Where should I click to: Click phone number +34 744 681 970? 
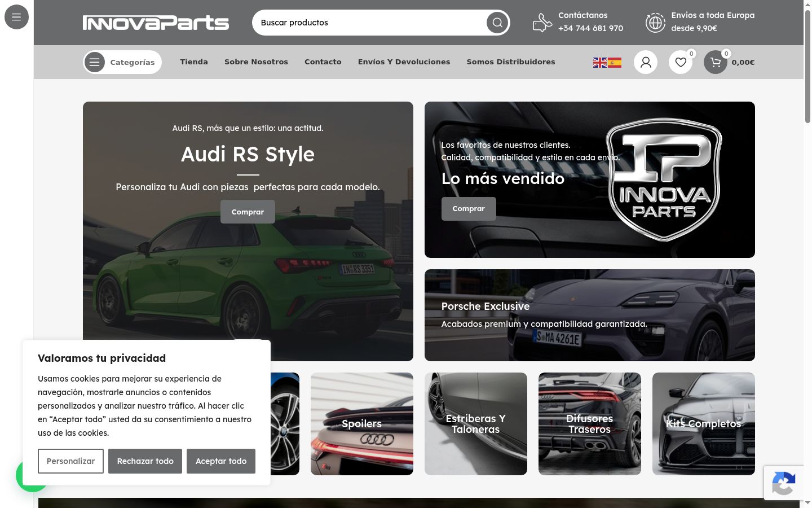tap(591, 28)
